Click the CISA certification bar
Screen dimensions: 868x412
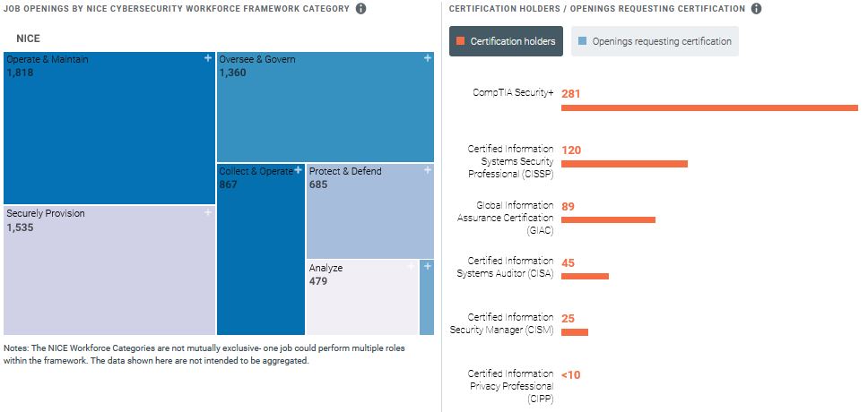pyautogui.click(x=585, y=276)
